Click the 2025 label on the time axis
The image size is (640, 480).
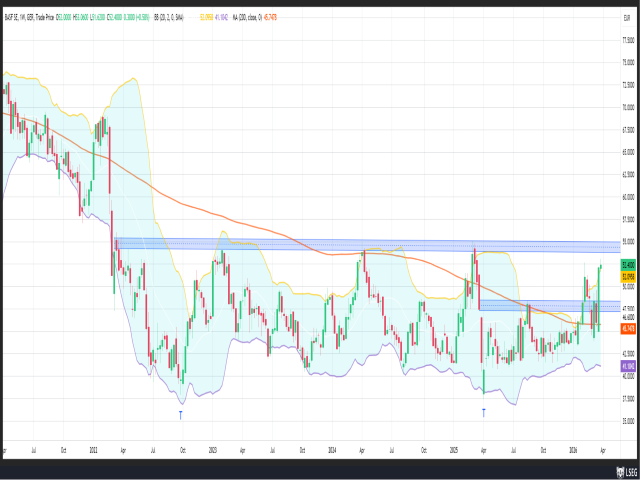coord(453,449)
